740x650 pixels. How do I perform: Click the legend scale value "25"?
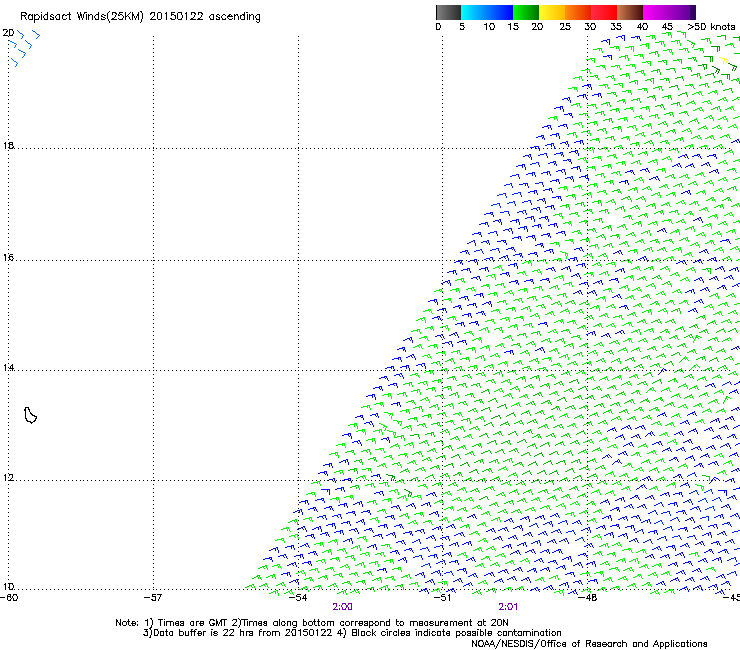pyautogui.click(x=565, y=27)
